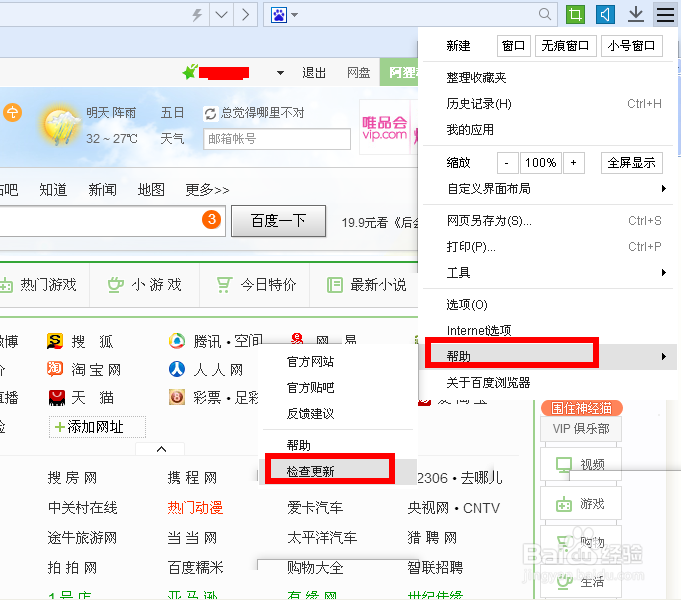Open the address bar dropdown chevron

[221, 15]
